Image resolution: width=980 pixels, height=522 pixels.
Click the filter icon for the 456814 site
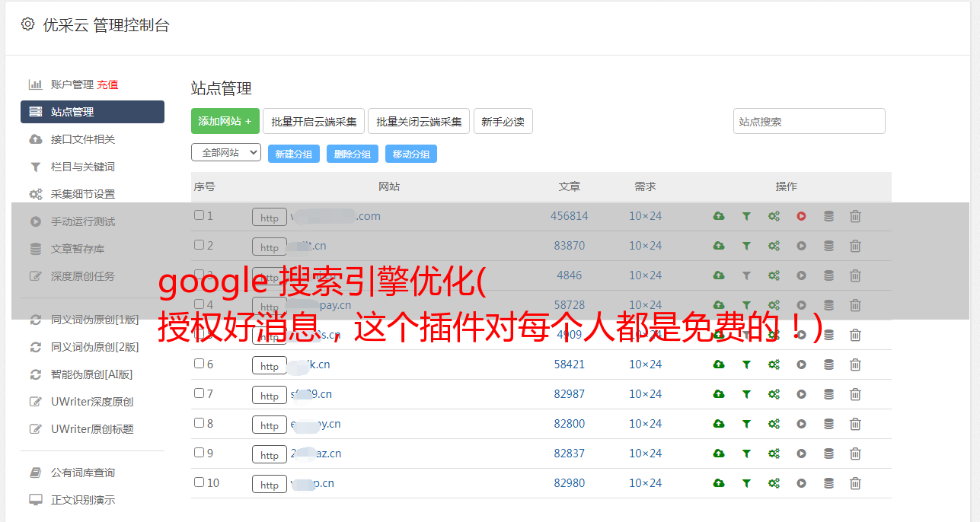[746, 216]
